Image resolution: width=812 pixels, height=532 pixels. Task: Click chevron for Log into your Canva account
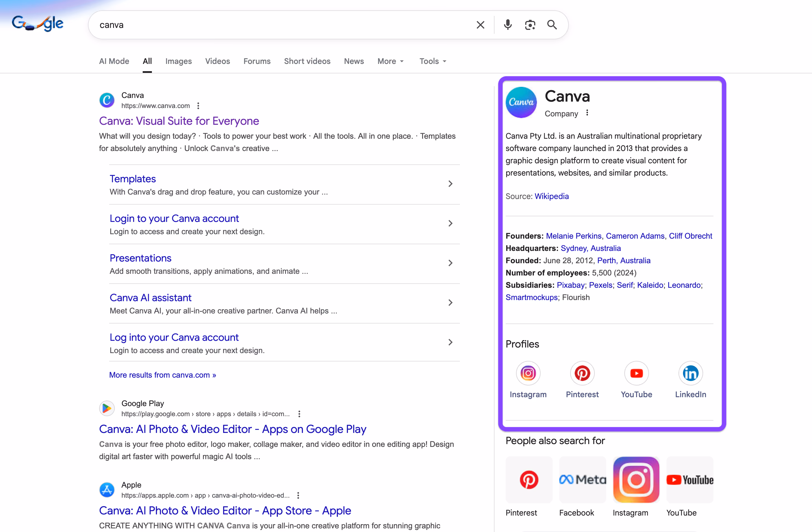[x=450, y=342]
